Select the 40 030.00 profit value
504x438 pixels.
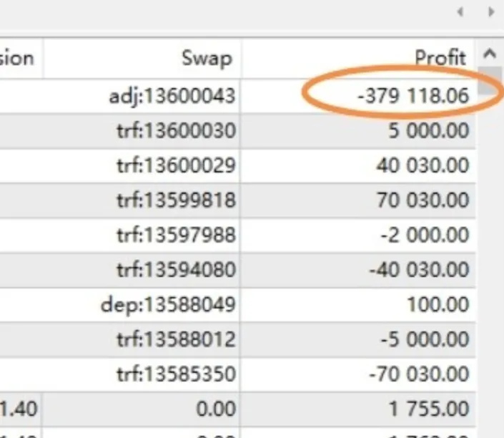(x=423, y=165)
